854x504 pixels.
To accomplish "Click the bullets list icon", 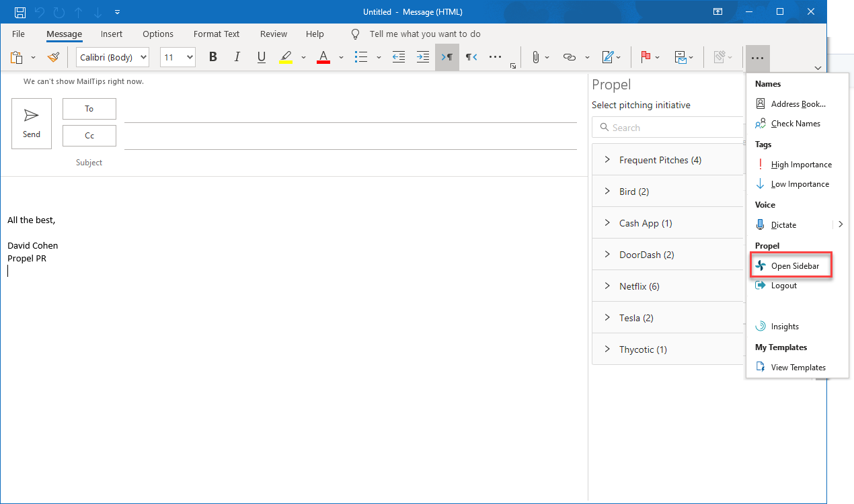I will point(361,58).
